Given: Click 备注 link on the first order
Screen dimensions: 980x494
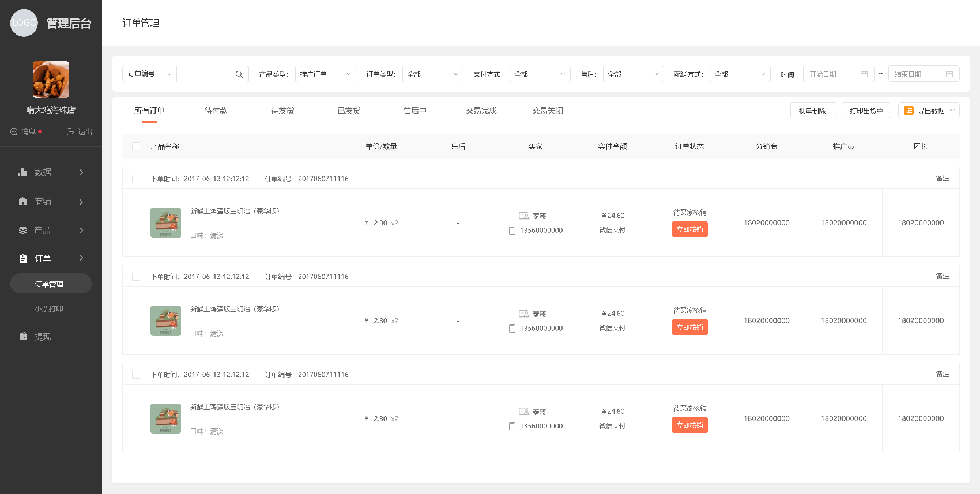Looking at the screenshot, I should [943, 179].
